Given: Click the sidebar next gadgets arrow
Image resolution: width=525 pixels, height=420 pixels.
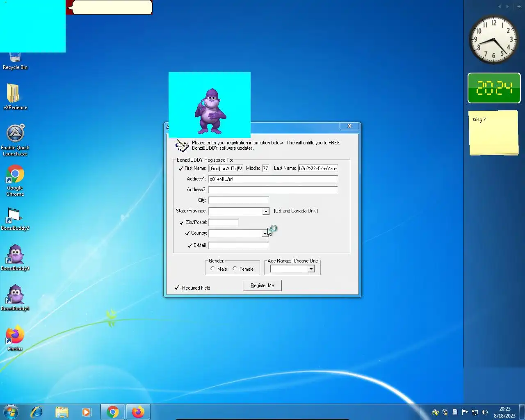Looking at the screenshot, I should pyautogui.click(x=507, y=7).
